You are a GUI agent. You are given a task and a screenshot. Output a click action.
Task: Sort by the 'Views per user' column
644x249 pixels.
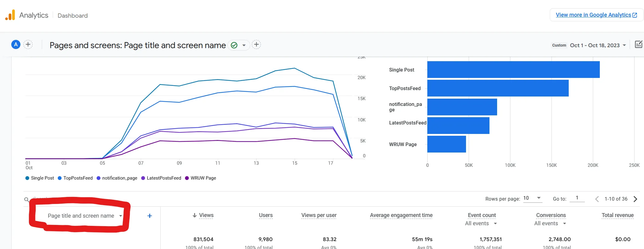(x=319, y=215)
